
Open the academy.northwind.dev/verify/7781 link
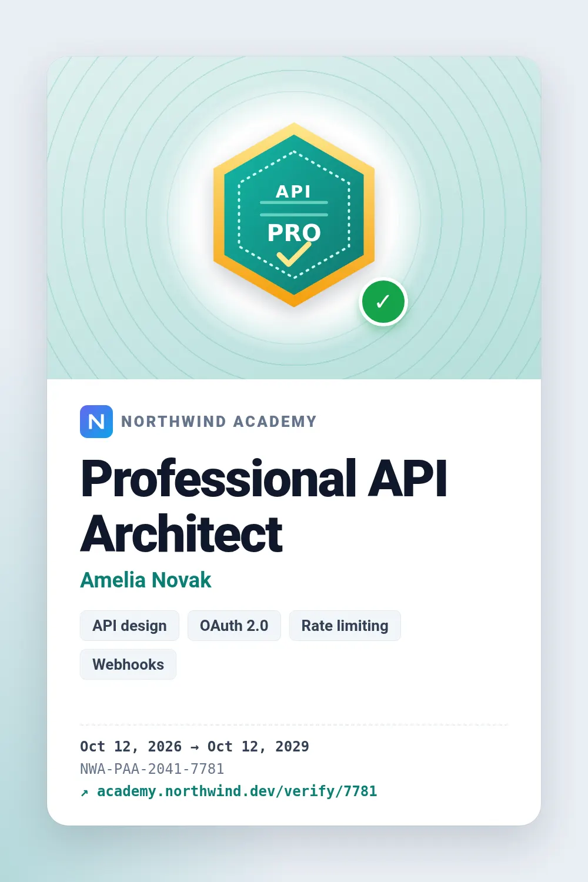click(x=229, y=791)
